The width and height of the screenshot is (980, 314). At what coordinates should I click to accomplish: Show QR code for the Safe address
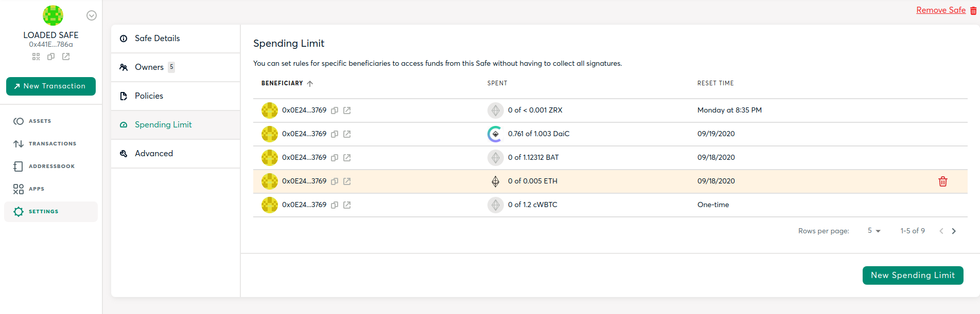click(36, 57)
